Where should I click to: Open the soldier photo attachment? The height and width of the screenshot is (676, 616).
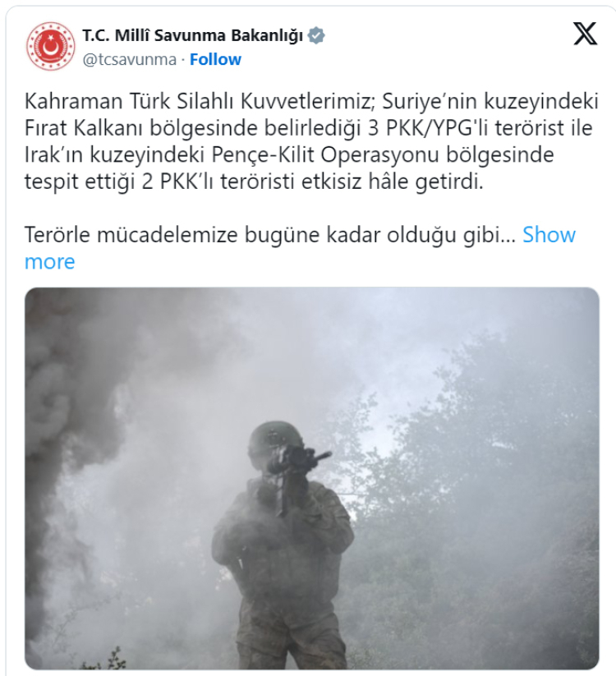[x=311, y=479]
